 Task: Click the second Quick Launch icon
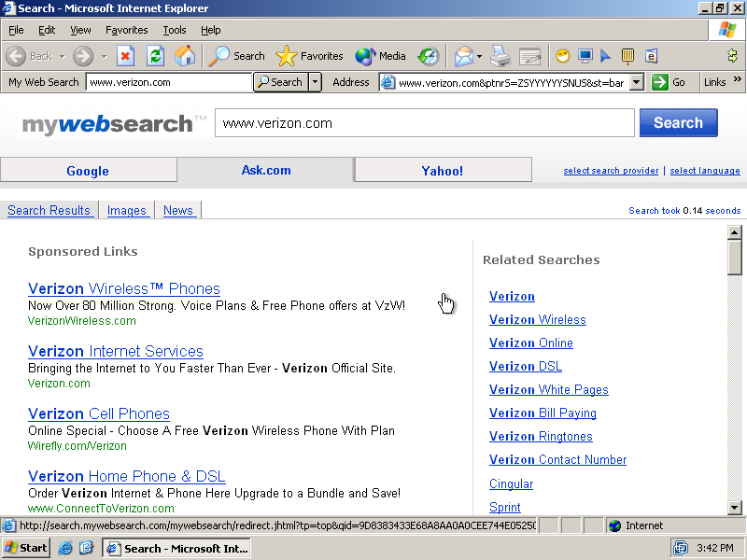[x=86, y=548]
